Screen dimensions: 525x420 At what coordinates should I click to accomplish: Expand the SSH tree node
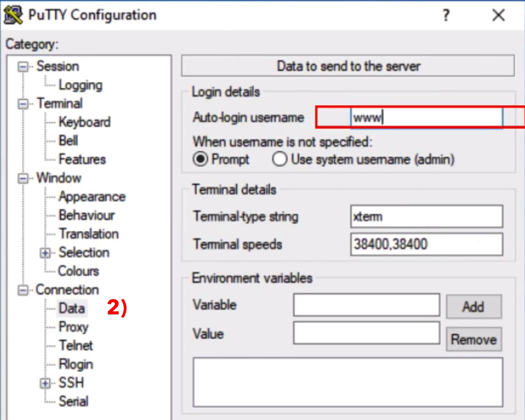pos(45,383)
